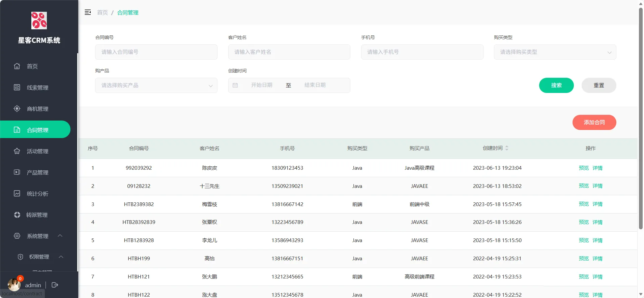Open 产品管理 in the sidebar

click(x=37, y=172)
